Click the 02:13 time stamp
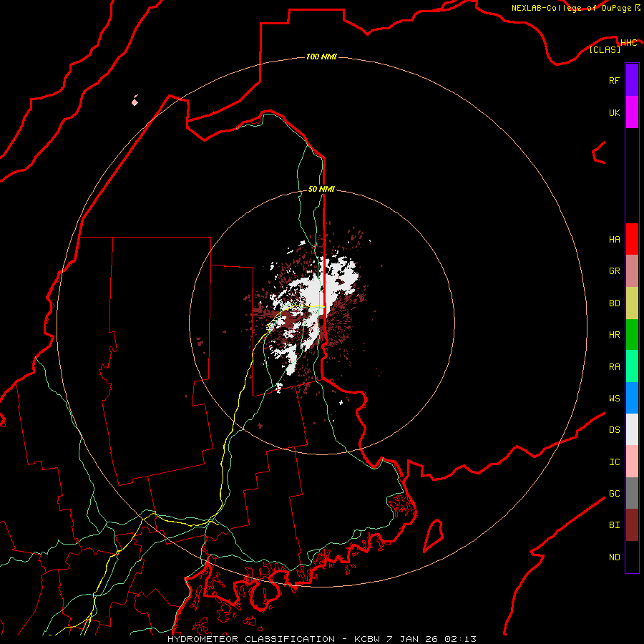Viewport: 644px width, 644px height. click(460, 639)
